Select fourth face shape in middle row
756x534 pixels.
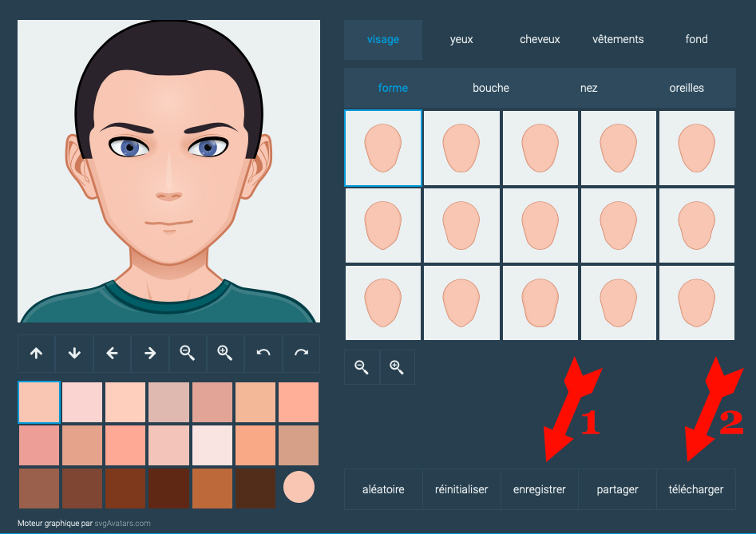pos(618,226)
